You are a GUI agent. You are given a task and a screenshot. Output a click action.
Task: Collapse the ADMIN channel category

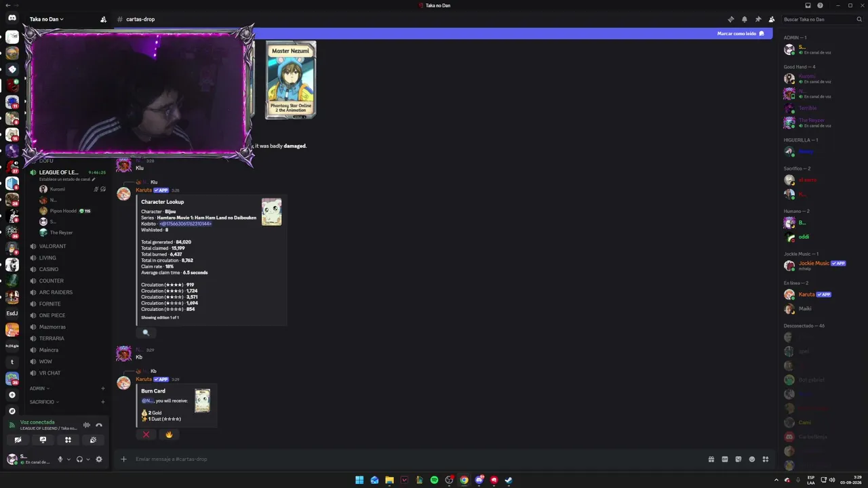39,388
